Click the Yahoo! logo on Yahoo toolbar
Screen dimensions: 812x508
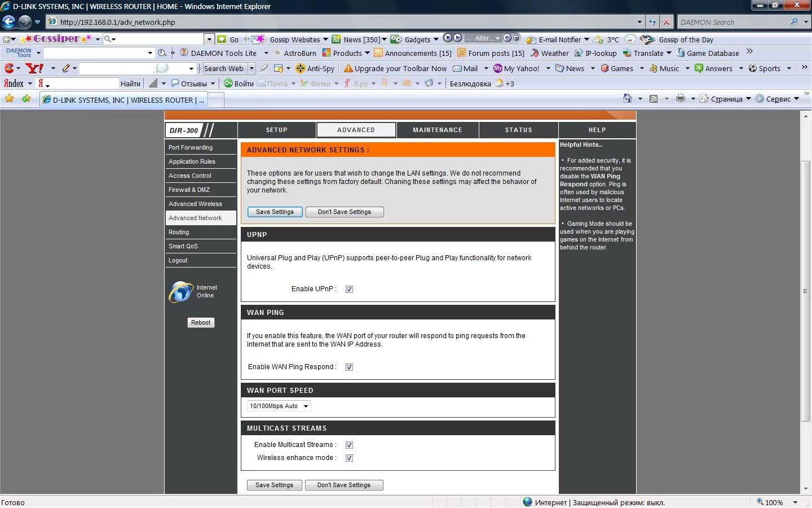35,68
